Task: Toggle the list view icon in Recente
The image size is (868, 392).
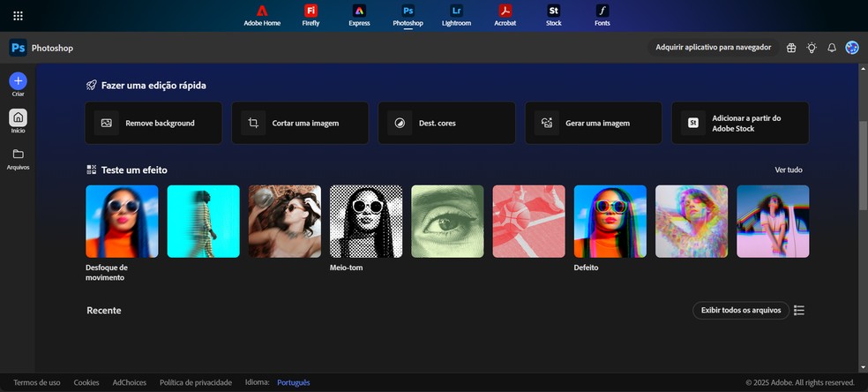Action: point(799,310)
